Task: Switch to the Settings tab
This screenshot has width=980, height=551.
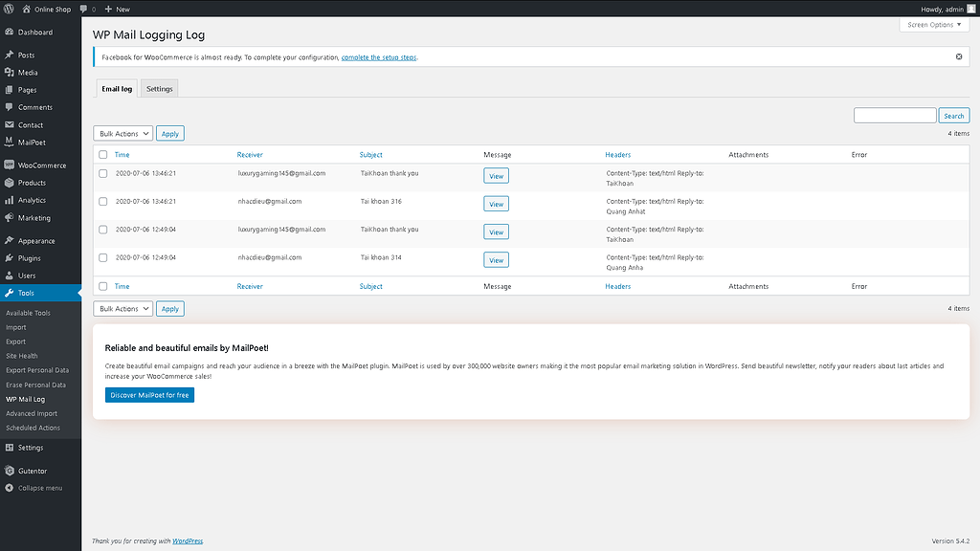Action: coord(159,88)
